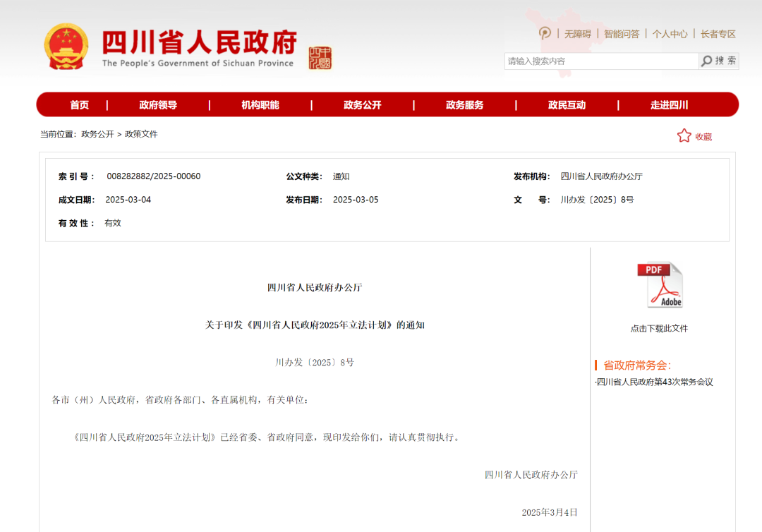This screenshot has width=762, height=532.
Task: Click the accessibility circle icon near 无障碍
Action: pos(545,33)
